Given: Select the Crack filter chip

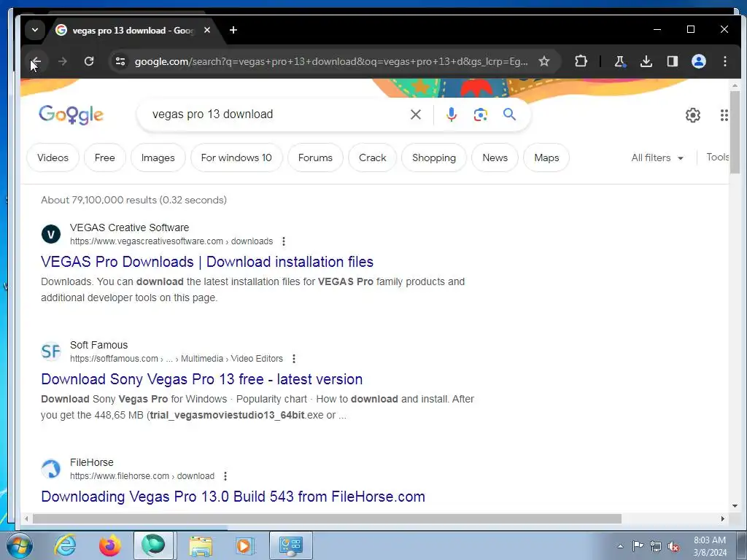Looking at the screenshot, I should 373,157.
